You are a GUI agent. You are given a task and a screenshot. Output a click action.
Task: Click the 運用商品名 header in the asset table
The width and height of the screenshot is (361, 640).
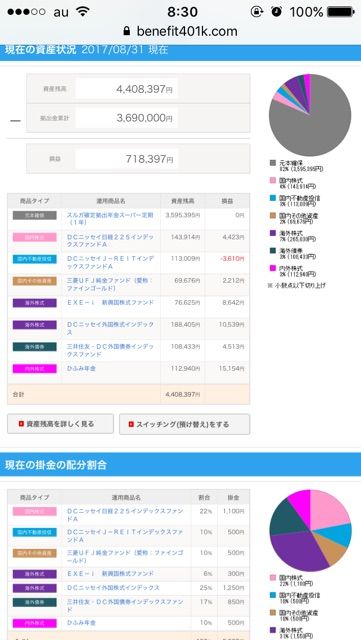coord(110,201)
